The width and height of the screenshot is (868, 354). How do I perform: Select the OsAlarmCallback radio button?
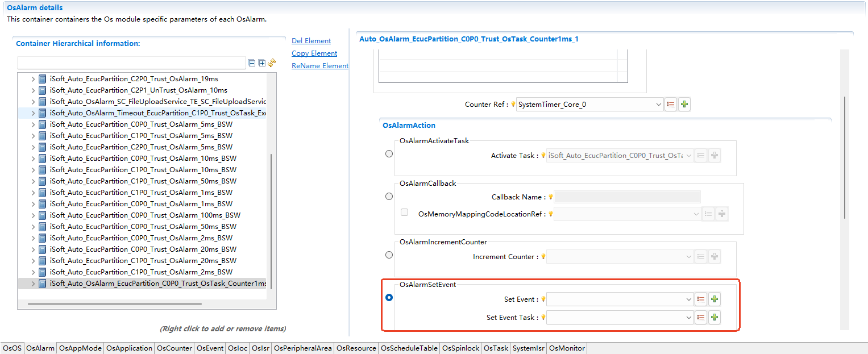pyautogui.click(x=389, y=197)
